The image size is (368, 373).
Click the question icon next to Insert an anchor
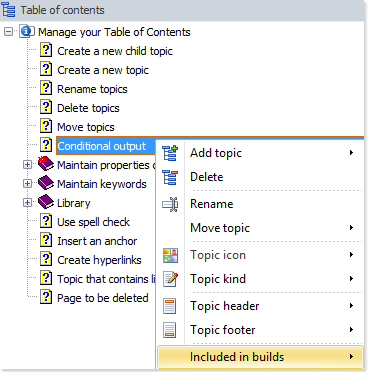click(x=46, y=240)
